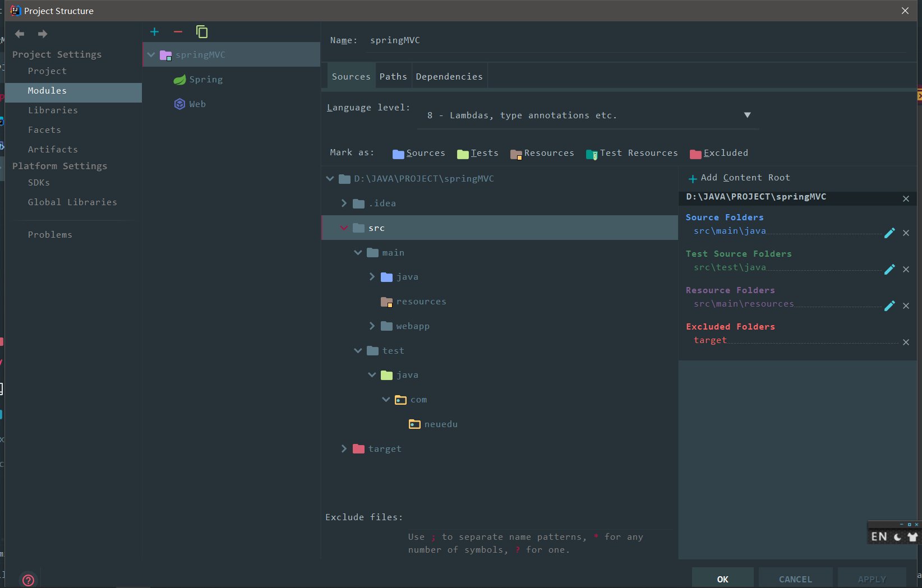Mark folder as Tests
The width and height of the screenshot is (922, 588).
478,154
